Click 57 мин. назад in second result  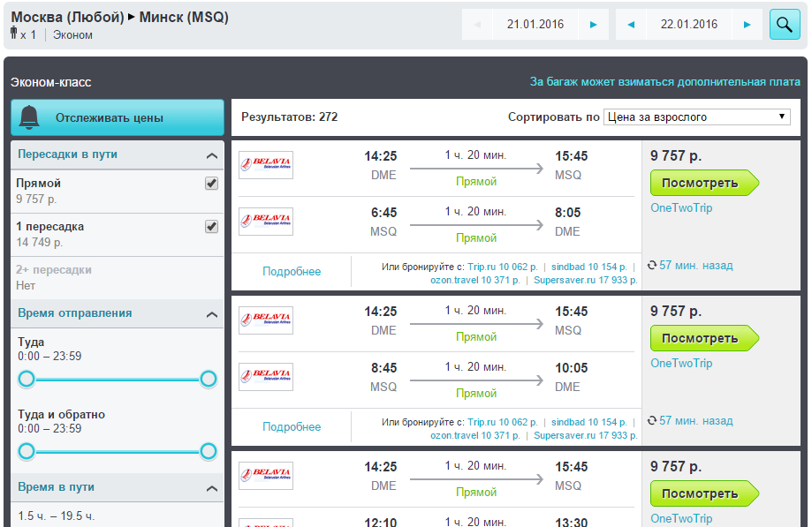click(696, 420)
